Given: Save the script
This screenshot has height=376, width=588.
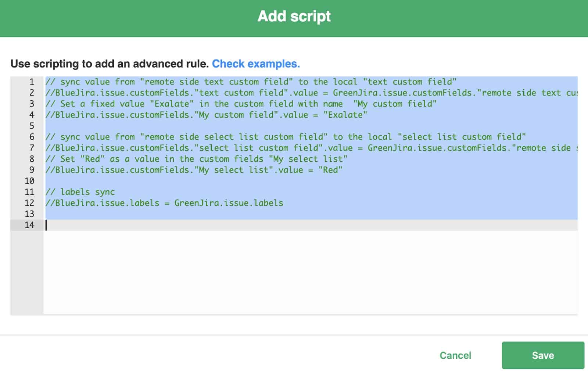Looking at the screenshot, I should (x=543, y=355).
